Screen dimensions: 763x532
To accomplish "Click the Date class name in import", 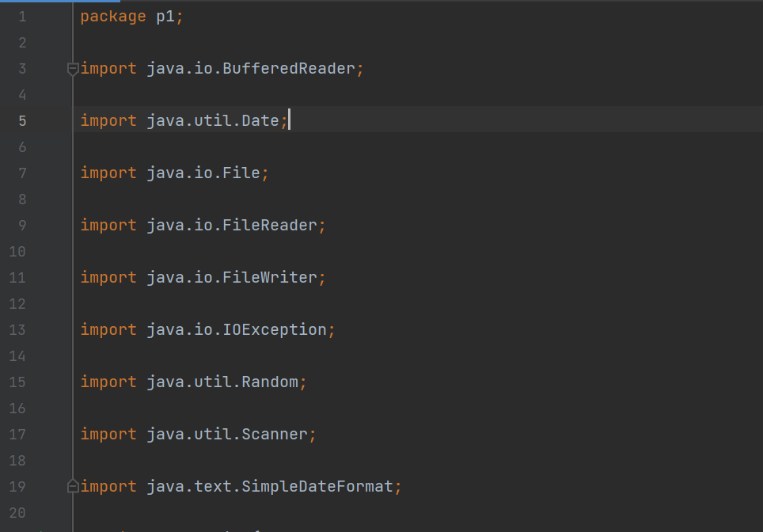I will [260, 121].
